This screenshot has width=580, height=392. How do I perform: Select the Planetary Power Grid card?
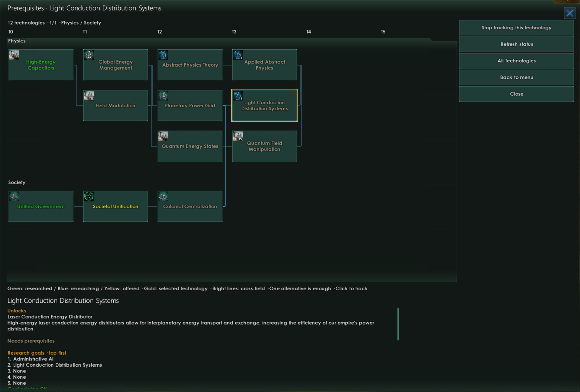(x=190, y=105)
